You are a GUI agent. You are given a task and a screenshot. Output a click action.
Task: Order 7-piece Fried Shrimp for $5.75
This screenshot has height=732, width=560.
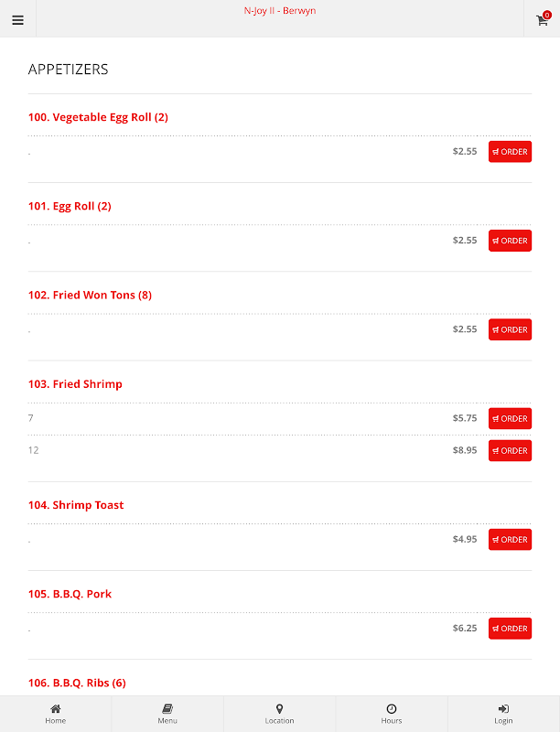pyautogui.click(x=510, y=418)
